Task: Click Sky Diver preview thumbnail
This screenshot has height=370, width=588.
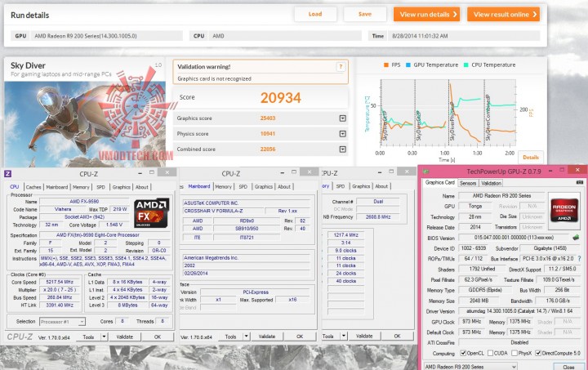Action: [85, 123]
